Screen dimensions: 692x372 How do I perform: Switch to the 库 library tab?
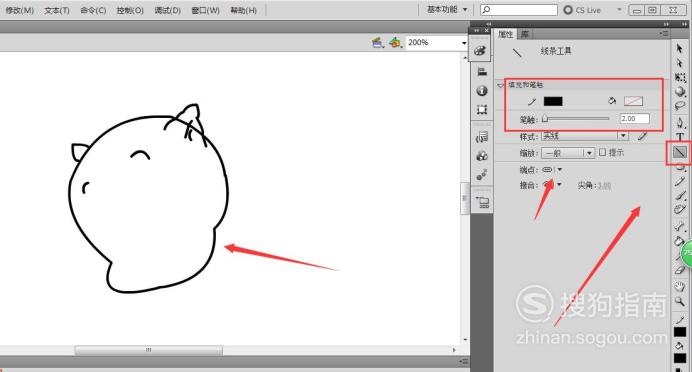(524, 34)
